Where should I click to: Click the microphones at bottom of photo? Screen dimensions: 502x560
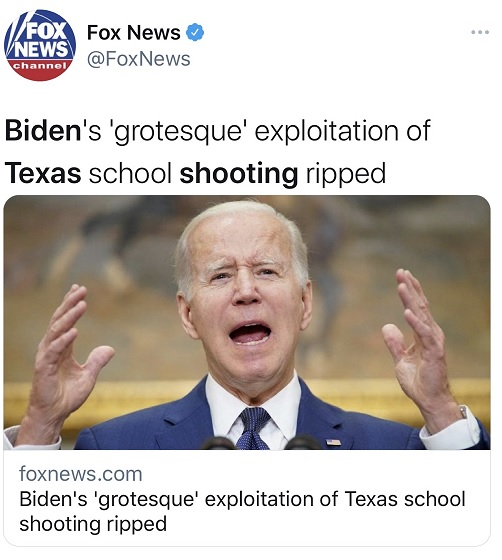coord(262,443)
